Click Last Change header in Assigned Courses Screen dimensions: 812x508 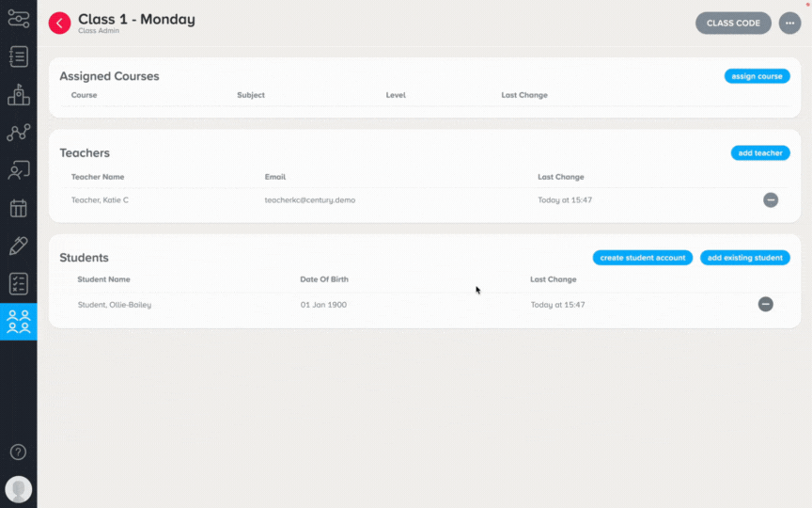524,95
